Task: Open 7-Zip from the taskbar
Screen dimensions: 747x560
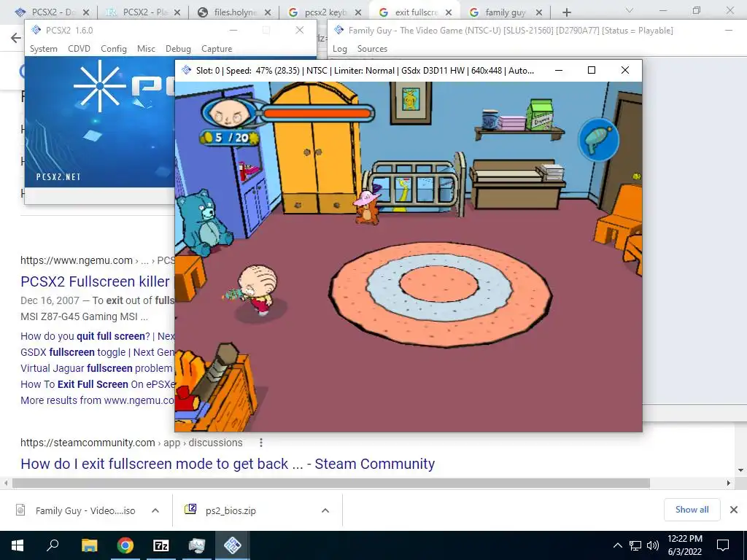Action: pyautogui.click(x=161, y=545)
